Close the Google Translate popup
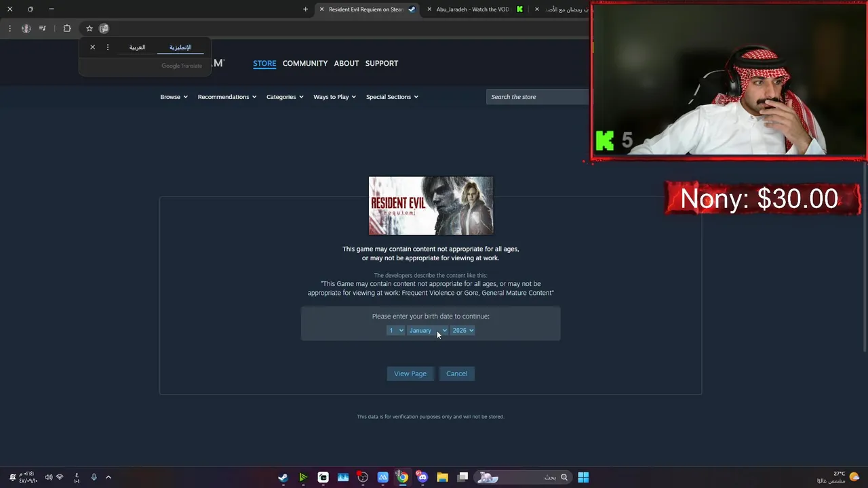 tap(92, 47)
